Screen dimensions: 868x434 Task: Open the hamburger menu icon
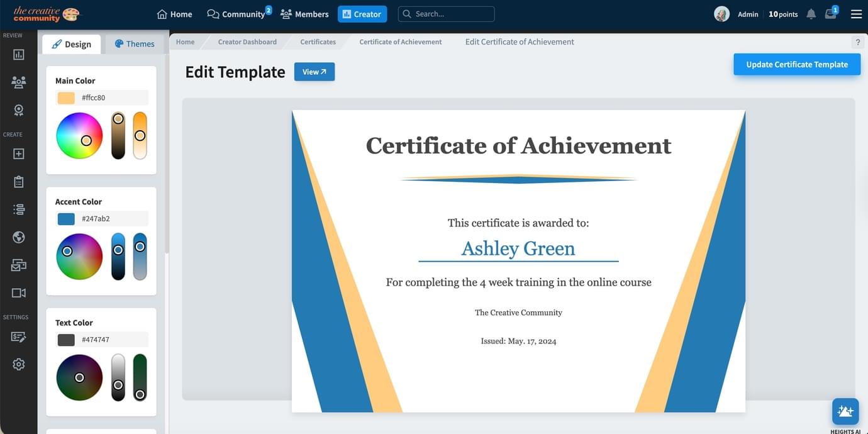click(856, 14)
